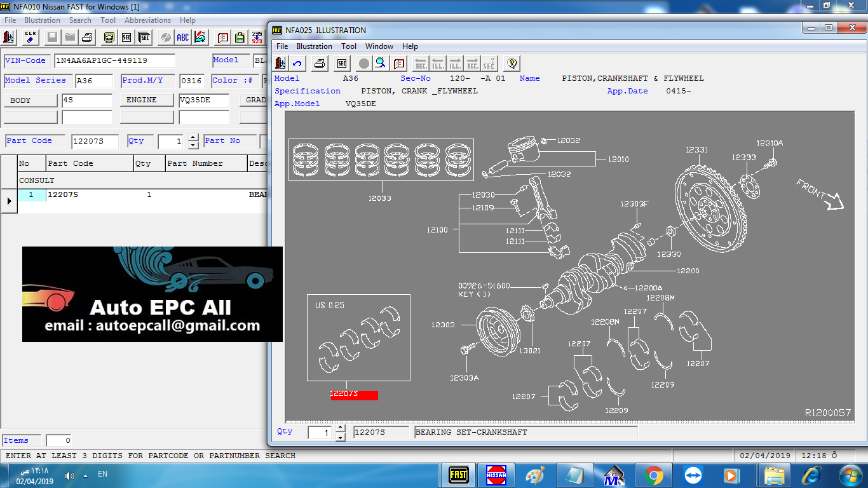Click the Part Code input field containing 12207S
Screen dimensions: 868x488
pos(95,141)
